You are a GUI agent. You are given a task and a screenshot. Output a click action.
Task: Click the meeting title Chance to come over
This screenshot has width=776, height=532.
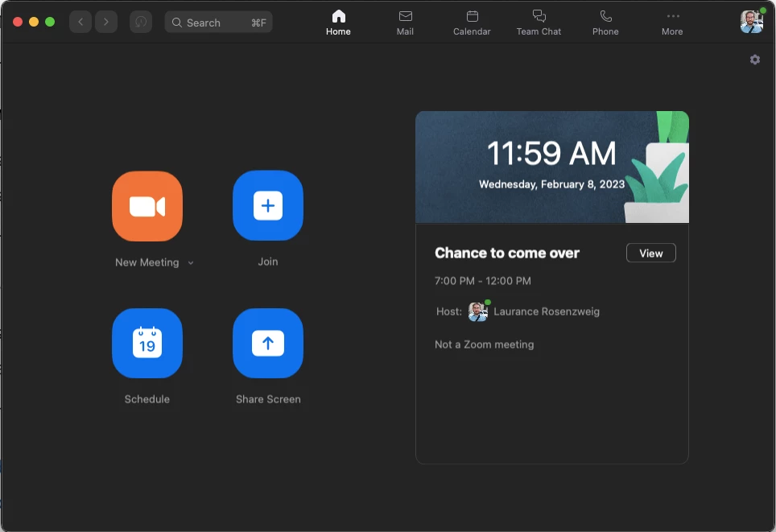point(507,253)
